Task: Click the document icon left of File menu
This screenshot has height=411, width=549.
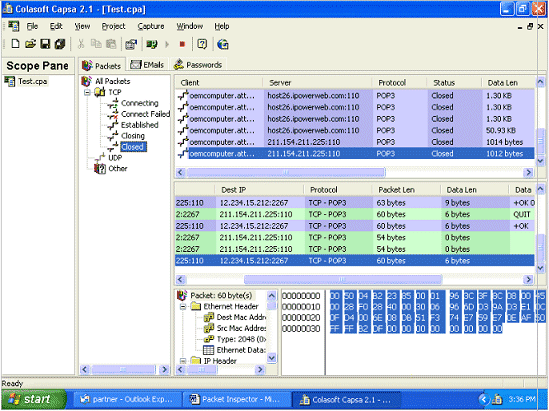Action: click(14, 26)
